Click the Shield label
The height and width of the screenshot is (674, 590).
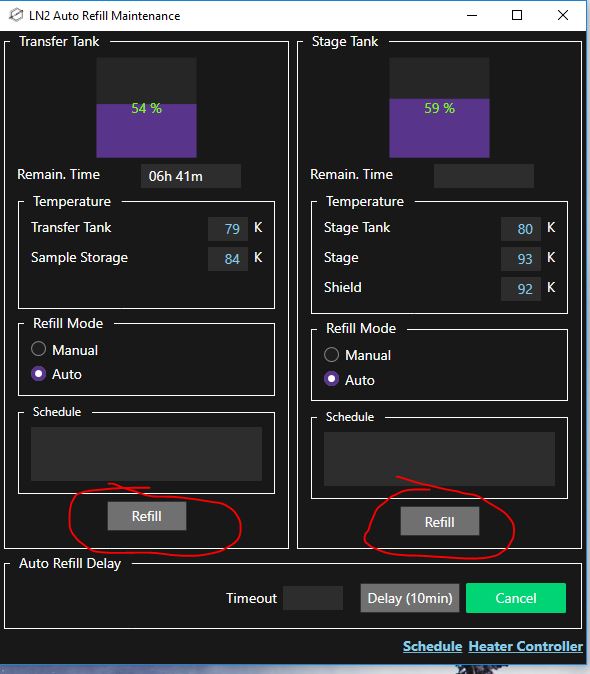tap(342, 287)
